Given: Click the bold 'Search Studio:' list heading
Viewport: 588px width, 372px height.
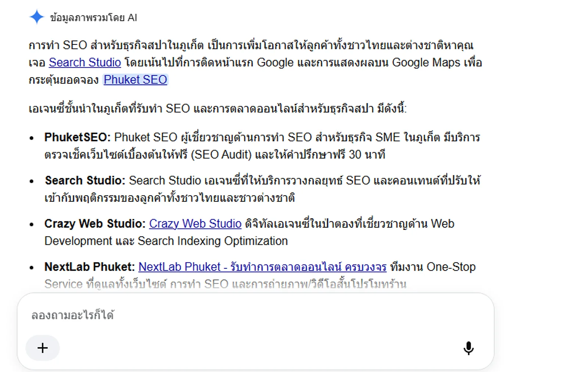Looking at the screenshot, I should pyautogui.click(x=85, y=180).
